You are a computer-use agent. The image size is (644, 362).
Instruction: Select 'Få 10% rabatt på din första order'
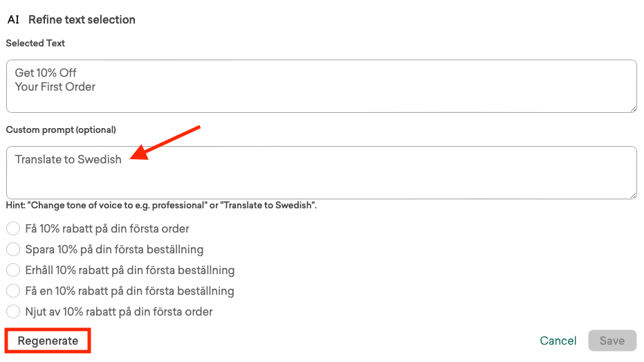(13, 228)
